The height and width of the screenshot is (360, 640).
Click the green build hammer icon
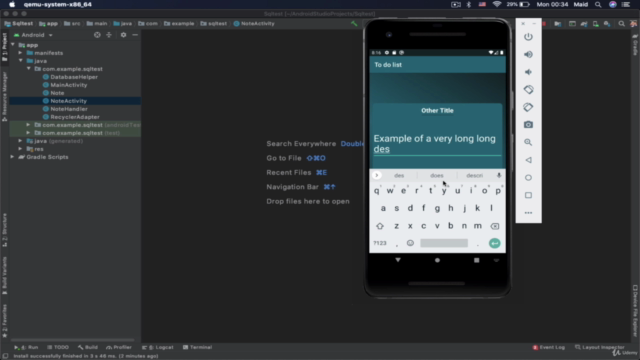354,24
